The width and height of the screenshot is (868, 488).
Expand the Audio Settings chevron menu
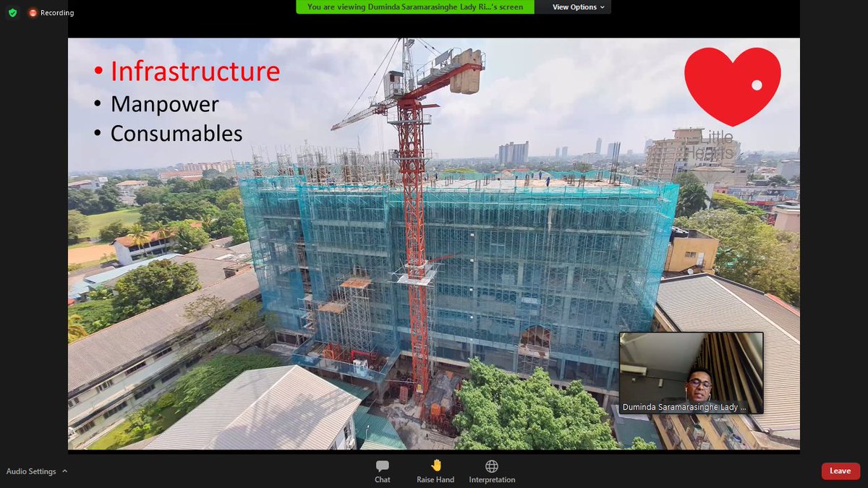click(x=65, y=471)
